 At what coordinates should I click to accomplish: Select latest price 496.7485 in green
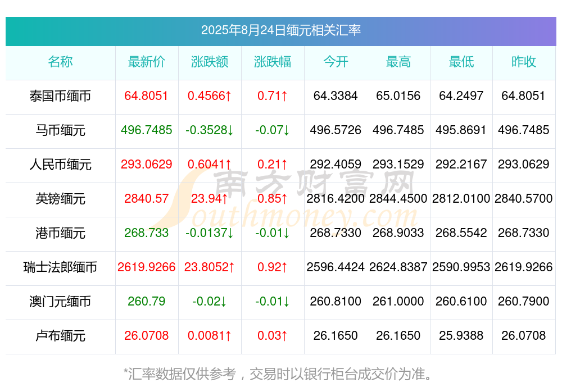coord(147,130)
